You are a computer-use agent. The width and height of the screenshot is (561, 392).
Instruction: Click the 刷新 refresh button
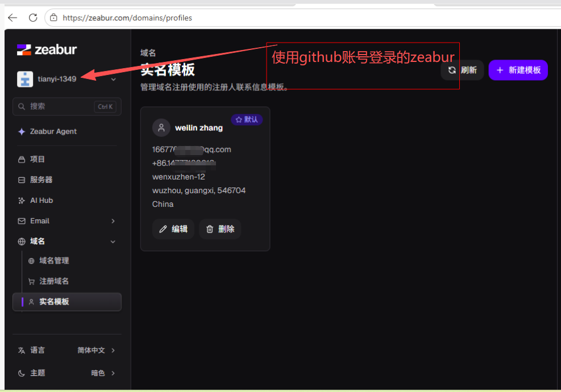pyautogui.click(x=462, y=70)
